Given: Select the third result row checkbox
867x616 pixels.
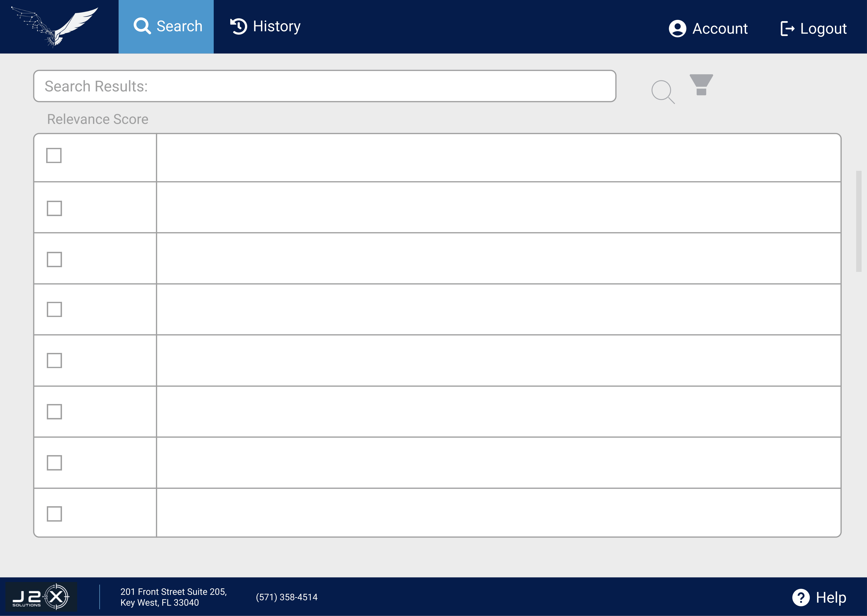Looking at the screenshot, I should click(54, 259).
